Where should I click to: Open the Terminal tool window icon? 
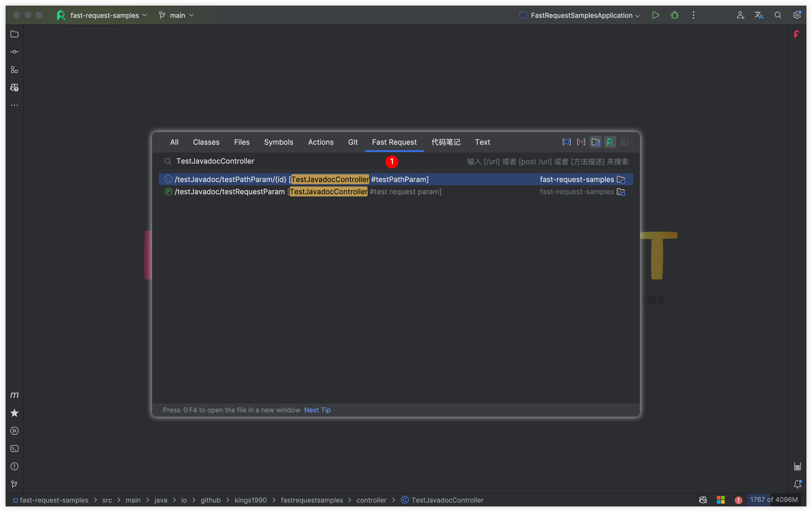[x=14, y=449]
